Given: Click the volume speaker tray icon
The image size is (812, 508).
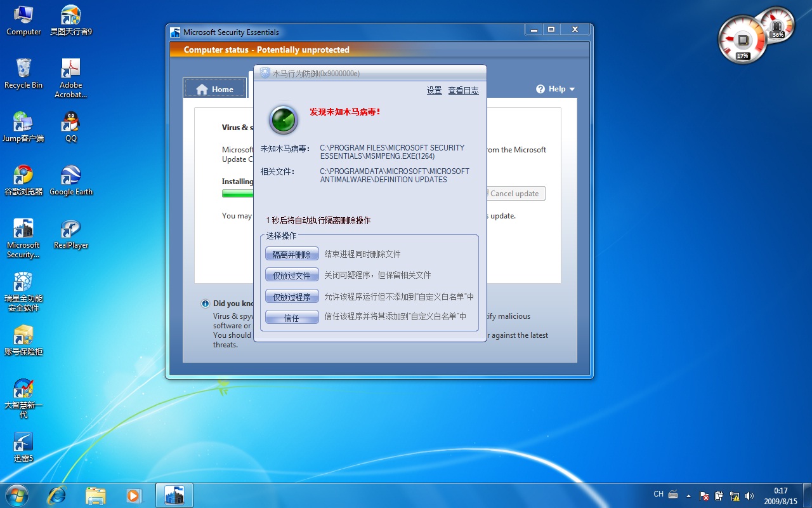Looking at the screenshot, I should coord(750,496).
